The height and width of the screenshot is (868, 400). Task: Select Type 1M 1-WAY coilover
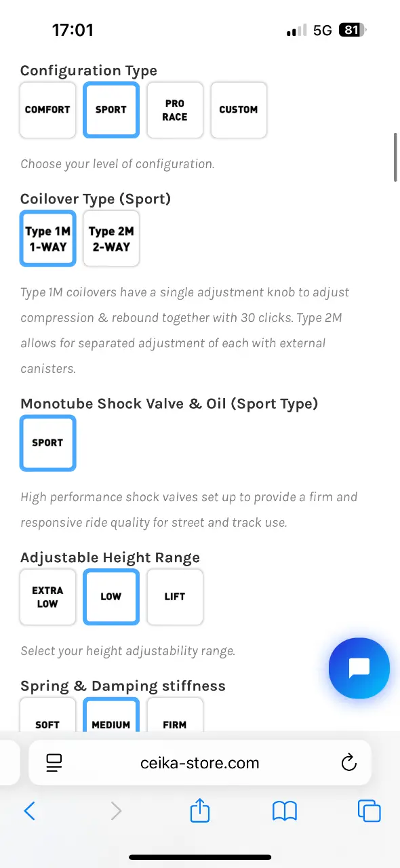tap(47, 239)
